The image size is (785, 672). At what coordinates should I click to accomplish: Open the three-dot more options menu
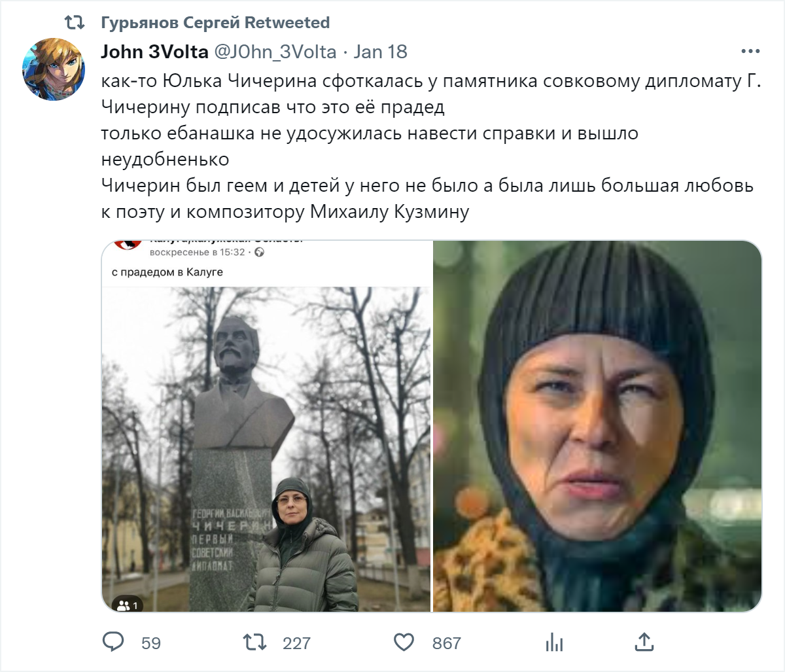750,51
